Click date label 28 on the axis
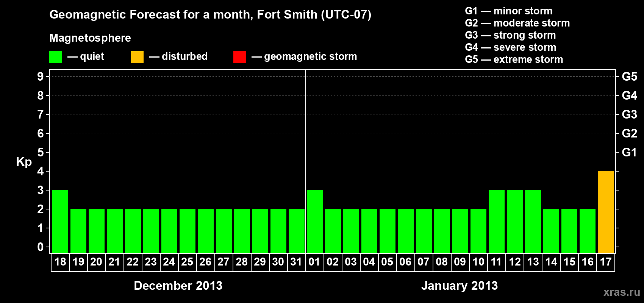This screenshot has height=303, width=644. [x=242, y=262]
